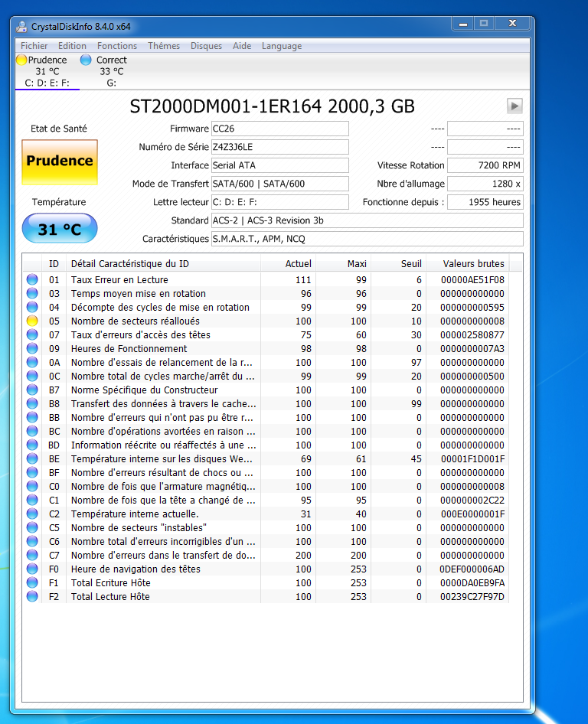Click the yellow Prudence disk status icon
Image resolution: width=588 pixels, height=724 pixels.
[21, 60]
